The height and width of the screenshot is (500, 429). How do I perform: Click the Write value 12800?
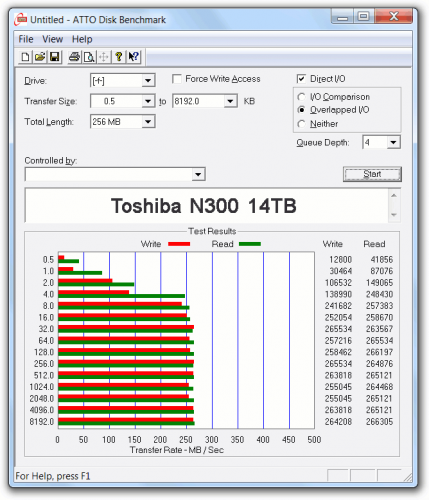coord(340,259)
